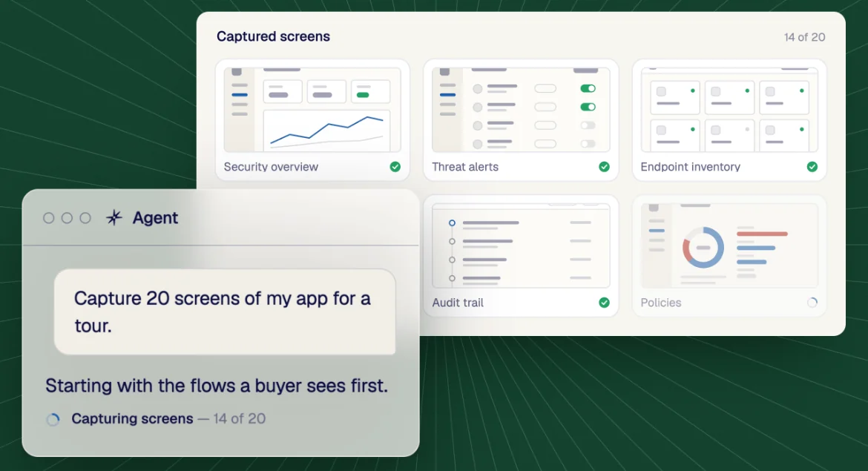Screen dimensions: 868x471
Task: Click the 'Capturing screens' status text
Action: pos(132,418)
